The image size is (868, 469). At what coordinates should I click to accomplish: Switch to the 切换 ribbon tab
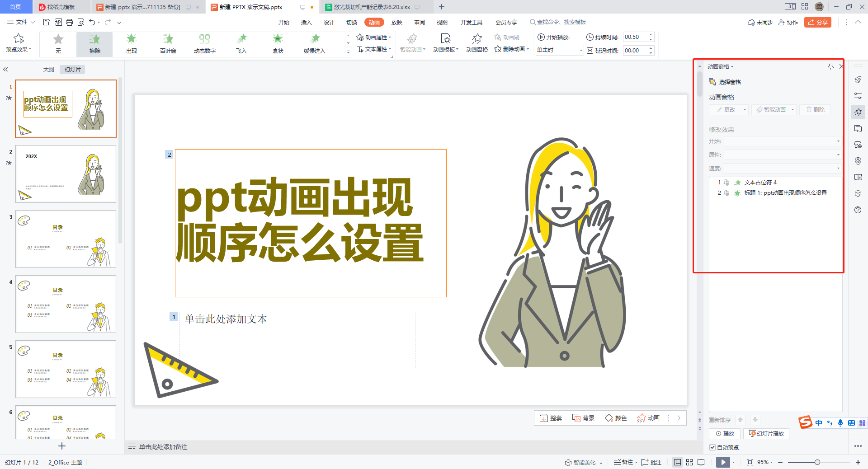(352, 22)
